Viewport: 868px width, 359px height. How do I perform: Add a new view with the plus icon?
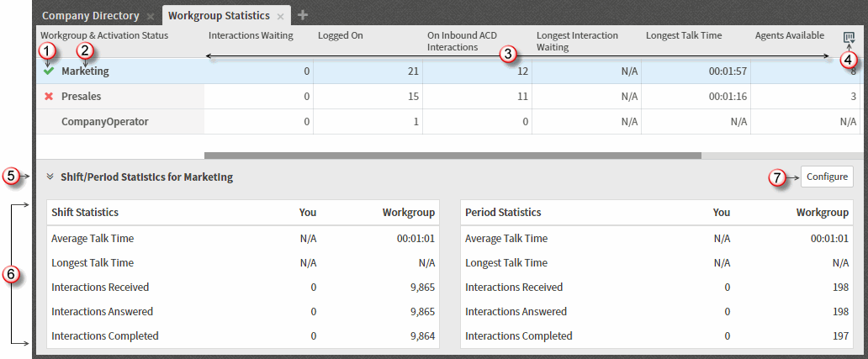click(x=302, y=15)
